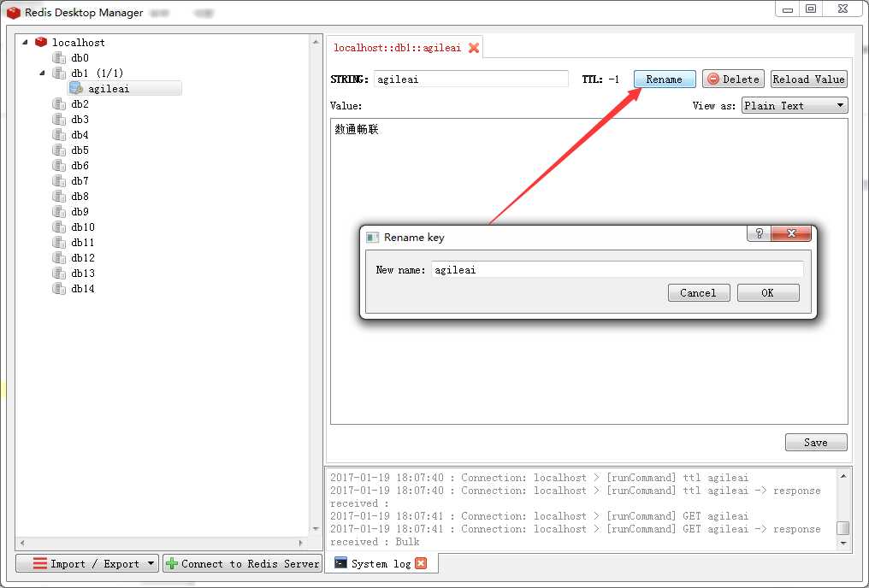Viewport: 869px width, 588px height.
Task: Click the system log scroll up arrow
Action: click(x=843, y=476)
